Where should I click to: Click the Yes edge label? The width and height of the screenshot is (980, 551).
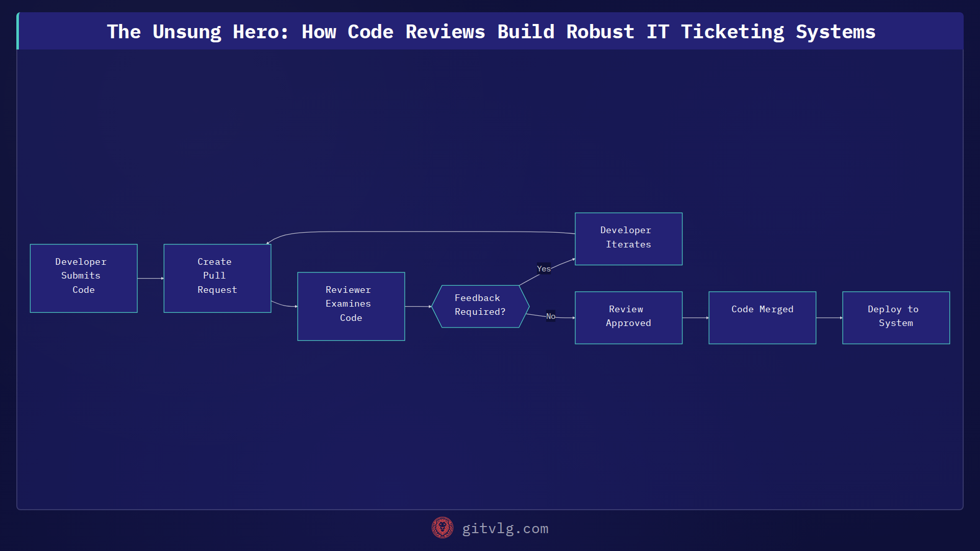(x=544, y=269)
